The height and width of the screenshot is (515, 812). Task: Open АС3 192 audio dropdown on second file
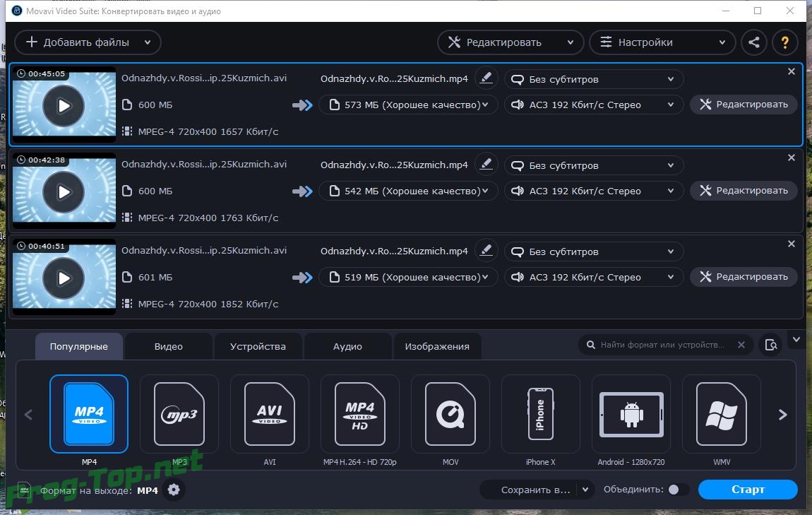(x=594, y=191)
